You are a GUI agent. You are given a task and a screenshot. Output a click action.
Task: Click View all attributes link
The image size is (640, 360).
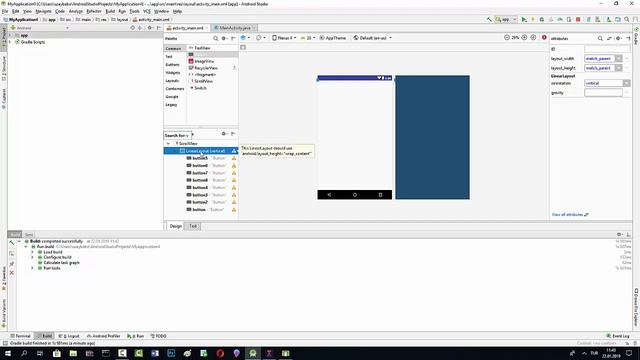(570, 215)
